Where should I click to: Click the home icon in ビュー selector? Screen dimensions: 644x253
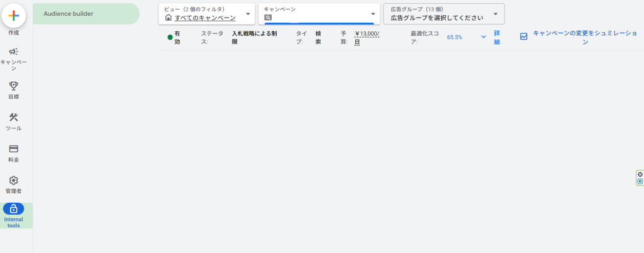(168, 18)
